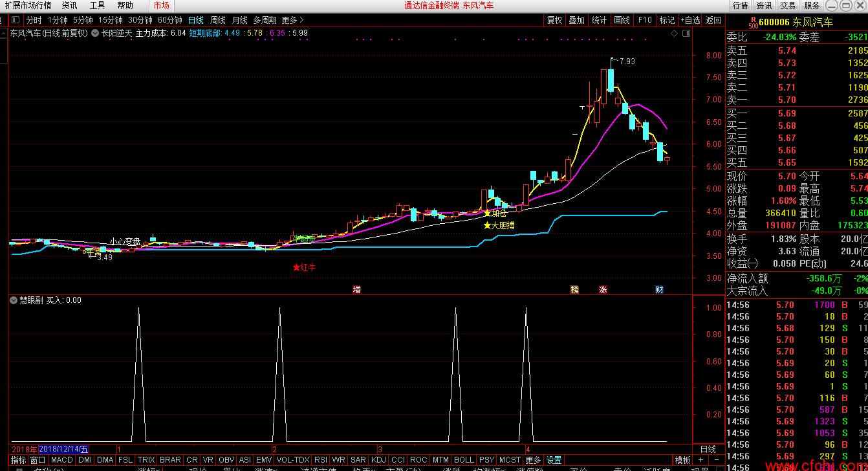Image resolution: width=868 pixels, height=471 pixels.
Task: Open the 模板 template menu
Action: (x=683, y=460)
